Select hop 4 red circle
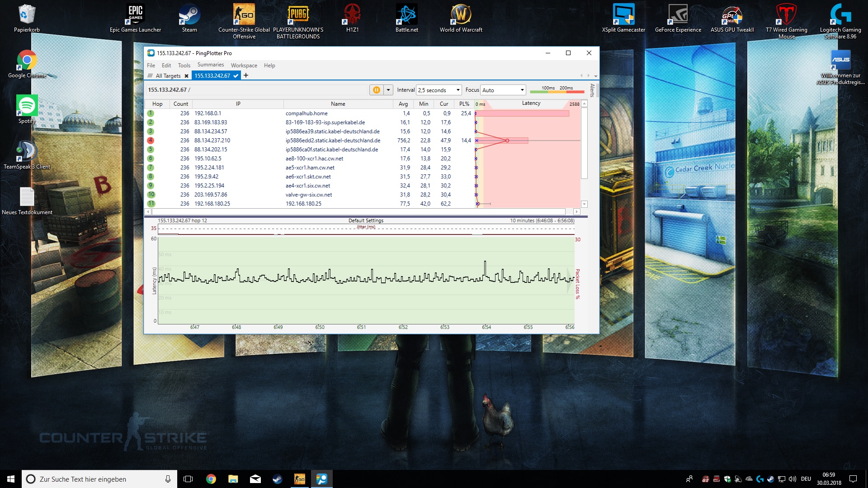The width and height of the screenshot is (868, 488). pos(151,141)
